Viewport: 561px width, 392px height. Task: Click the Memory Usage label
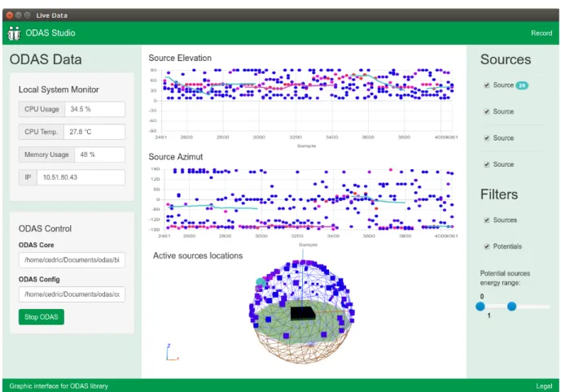tap(46, 155)
